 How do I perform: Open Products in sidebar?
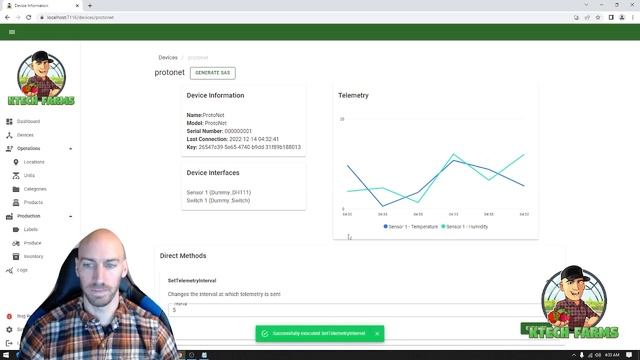tap(33, 202)
